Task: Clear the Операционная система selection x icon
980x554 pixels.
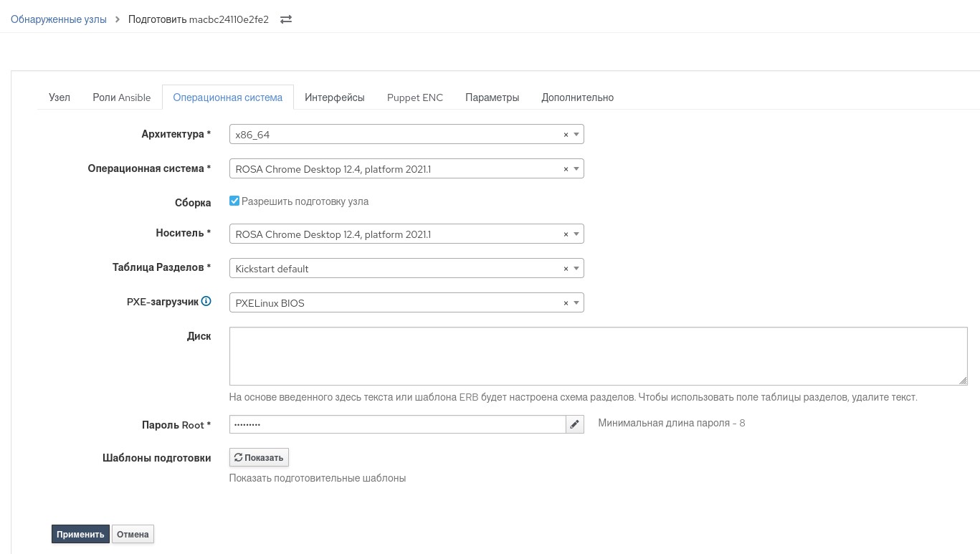Action: pos(566,169)
